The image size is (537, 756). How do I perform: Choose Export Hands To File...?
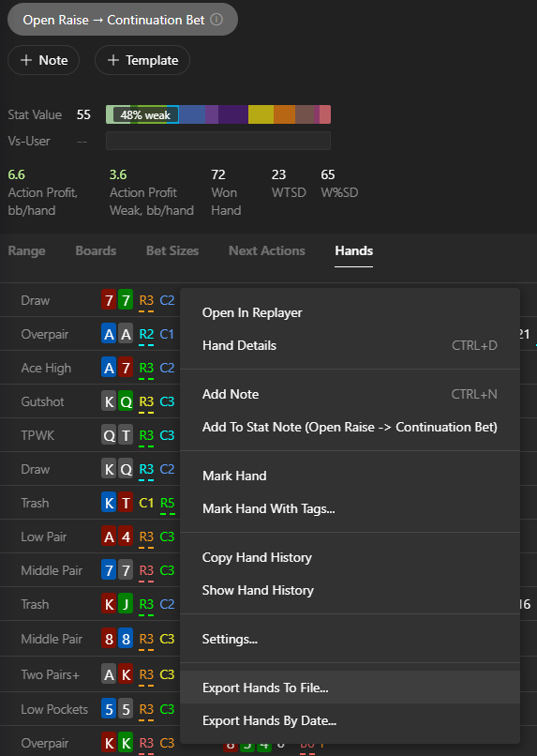pyautogui.click(x=350, y=687)
